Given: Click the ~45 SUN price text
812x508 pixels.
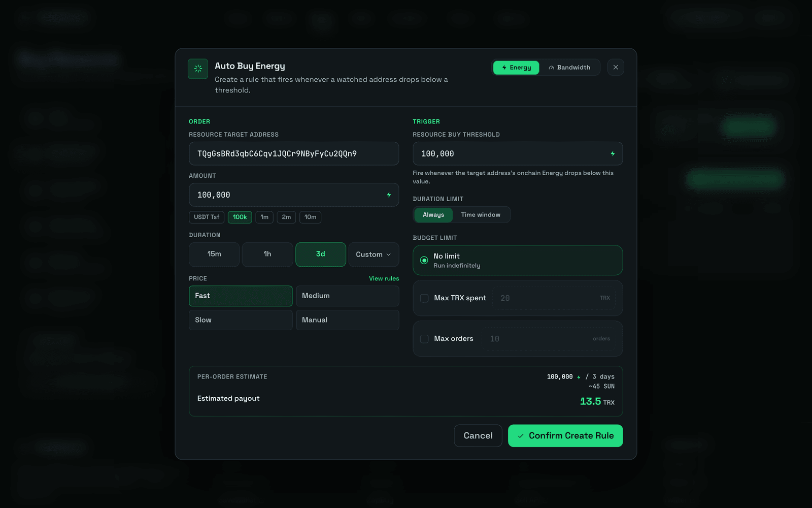Looking at the screenshot, I should click(x=601, y=387).
